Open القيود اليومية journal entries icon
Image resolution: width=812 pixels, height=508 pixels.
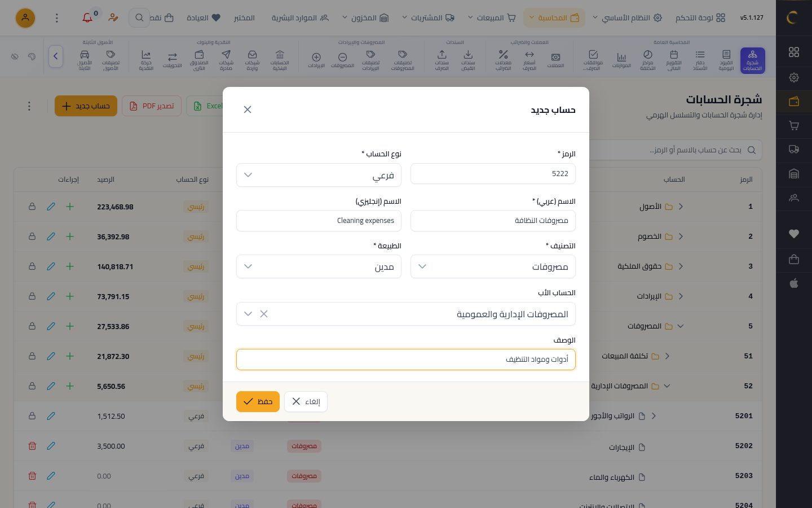(x=726, y=60)
